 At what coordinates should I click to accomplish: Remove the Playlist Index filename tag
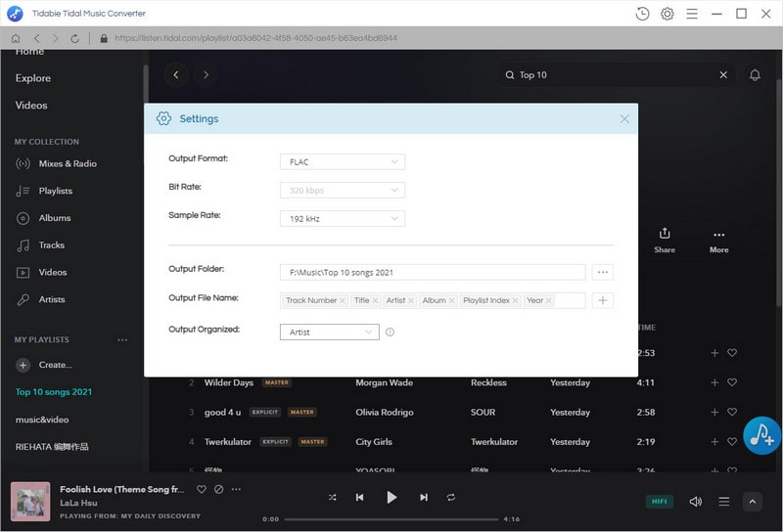click(x=515, y=300)
